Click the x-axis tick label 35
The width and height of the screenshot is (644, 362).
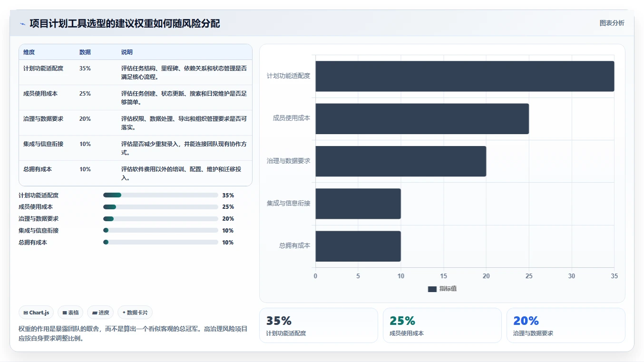(x=614, y=276)
